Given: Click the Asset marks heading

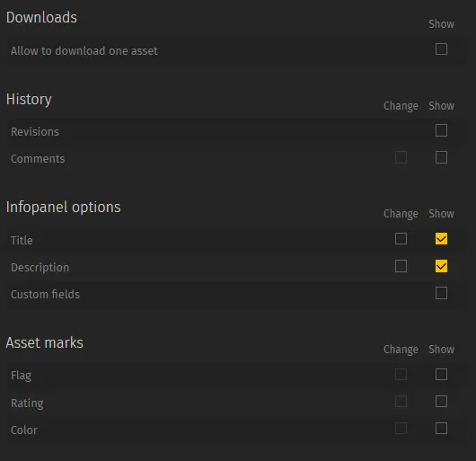Looking at the screenshot, I should [44, 343].
